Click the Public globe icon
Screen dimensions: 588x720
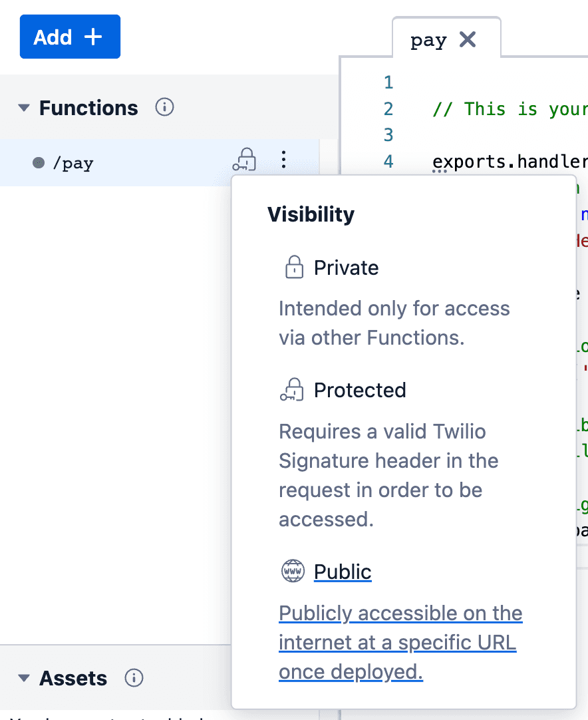292,571
